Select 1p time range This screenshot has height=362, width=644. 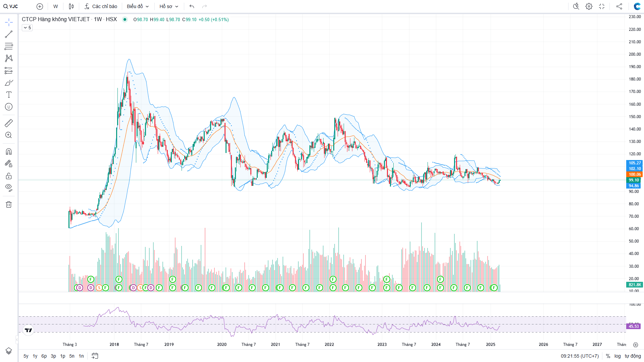[x=63, y=356]
